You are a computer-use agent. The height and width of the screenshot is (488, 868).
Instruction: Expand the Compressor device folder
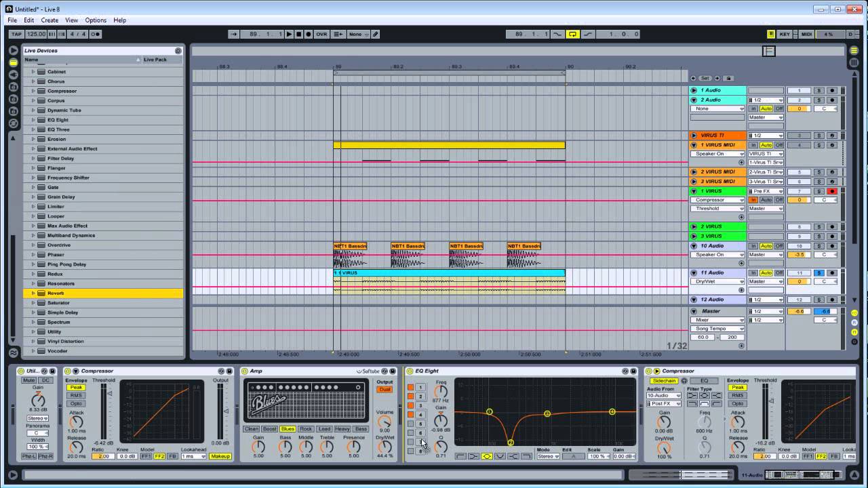pyautogui.click(x=33, y=91)
